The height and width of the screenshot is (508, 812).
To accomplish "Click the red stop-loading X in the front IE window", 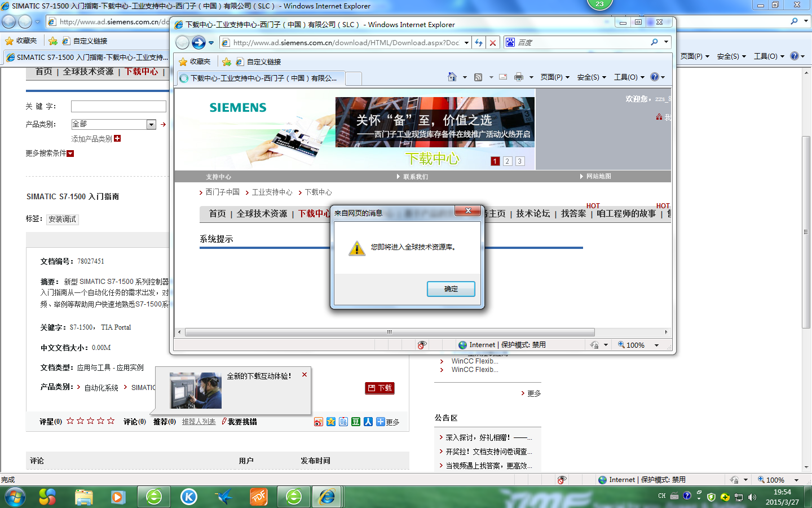I will click(493, 43).
